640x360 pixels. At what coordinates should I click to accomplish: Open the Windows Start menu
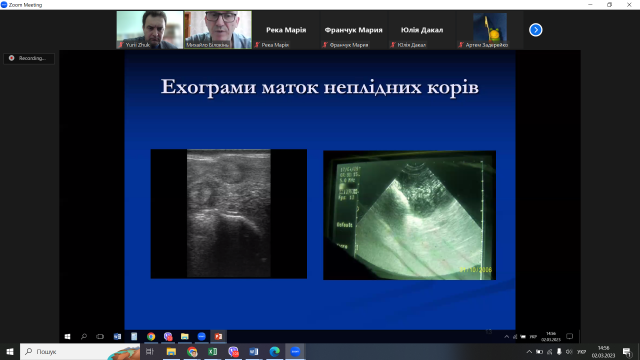pos(10,351)
